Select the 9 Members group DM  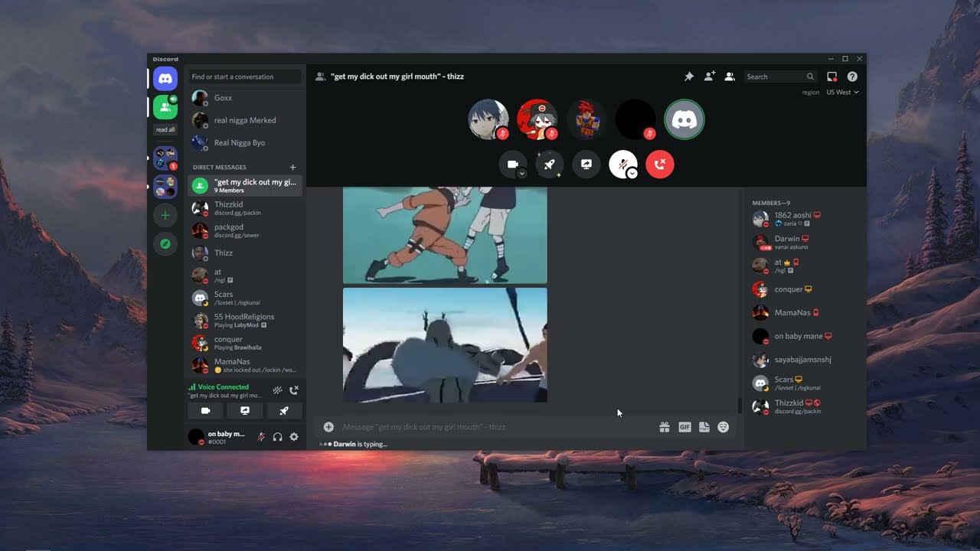(245, 185)
